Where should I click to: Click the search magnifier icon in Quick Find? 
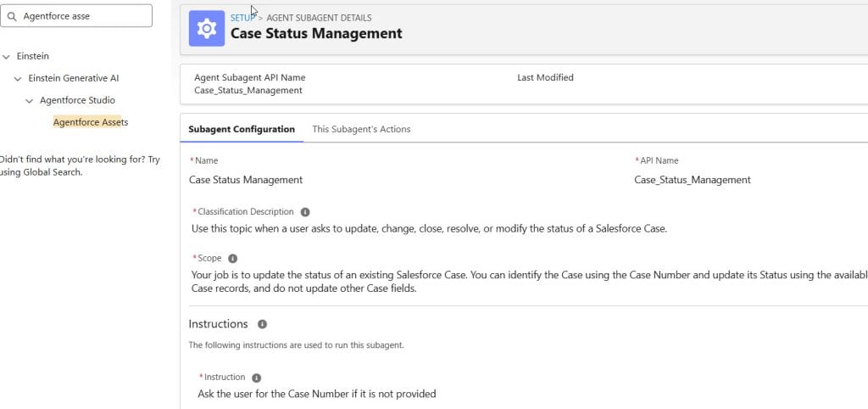tap(12, 17)
